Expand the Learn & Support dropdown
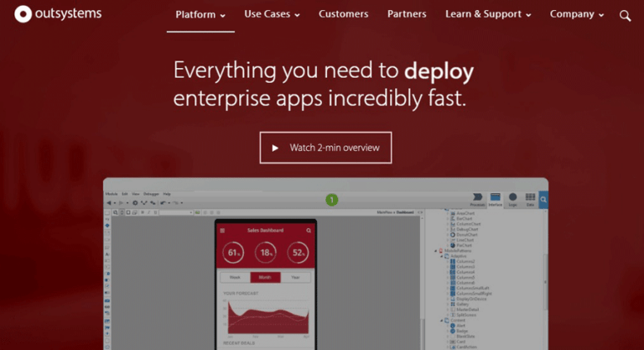 pos(488,14)
